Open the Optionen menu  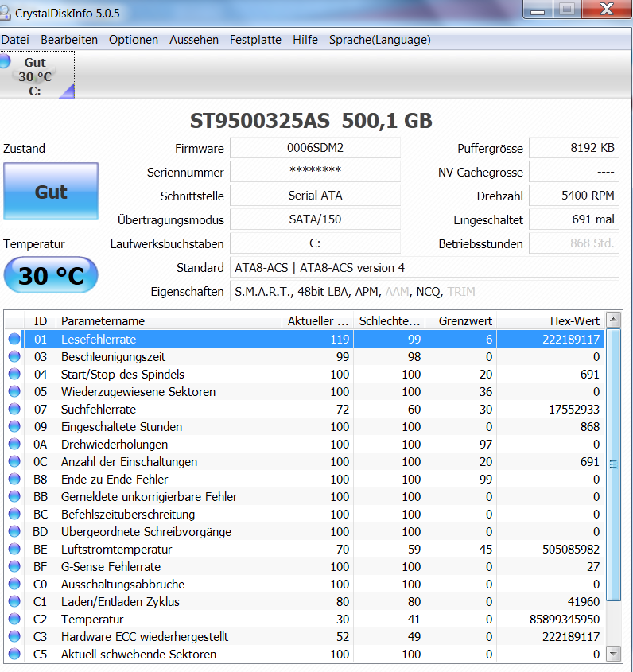point(134,40)
